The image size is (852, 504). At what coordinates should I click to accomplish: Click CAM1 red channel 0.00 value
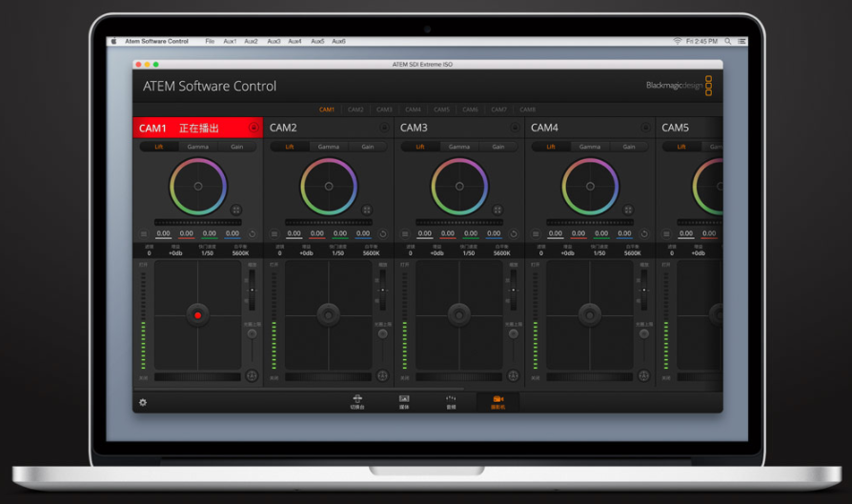coord(187,233)
